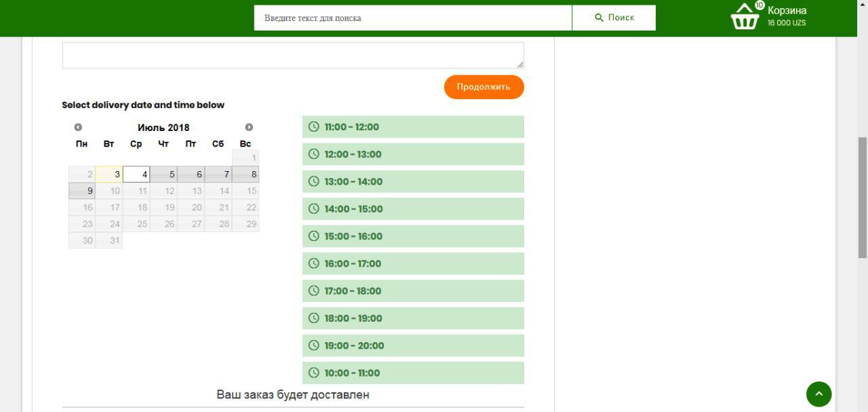The image size is (868, 412).
Task: Advance calendar to next month
Action: coord(249,128)
